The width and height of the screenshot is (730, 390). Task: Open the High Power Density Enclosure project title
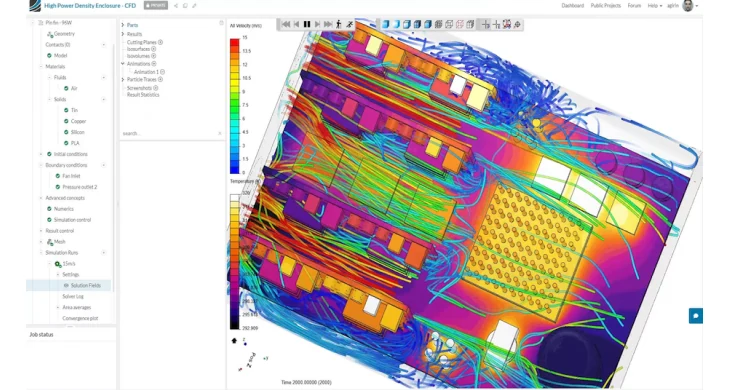[90, 6]
